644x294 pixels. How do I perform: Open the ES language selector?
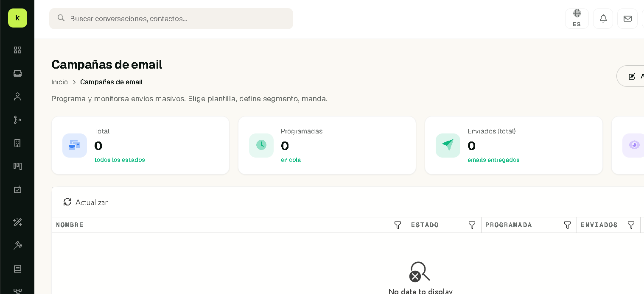click(x=577, y=19)
